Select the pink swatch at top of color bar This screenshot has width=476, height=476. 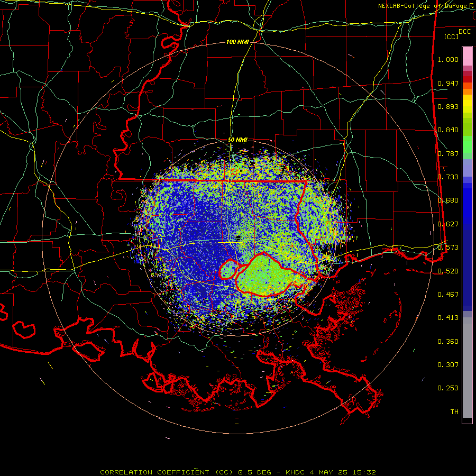pos(467,56)
